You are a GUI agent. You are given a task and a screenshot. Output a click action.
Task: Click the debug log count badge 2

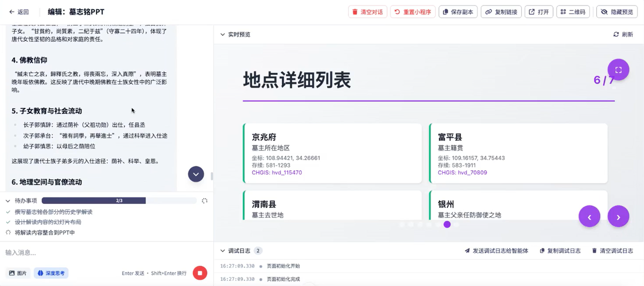point(258,251)
